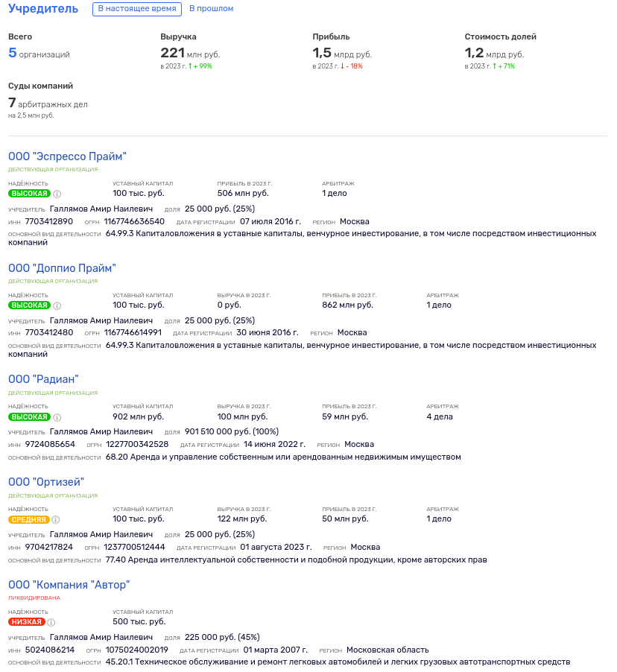Open ООО "Компания "Автор"" link

tap(69, 585)
